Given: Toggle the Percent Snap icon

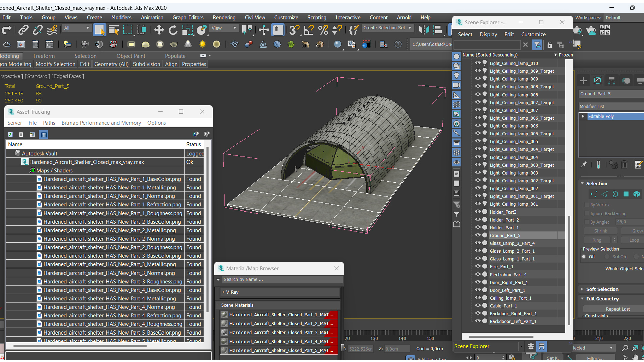Looking at the screenshot, I should [x=323, y=30].
